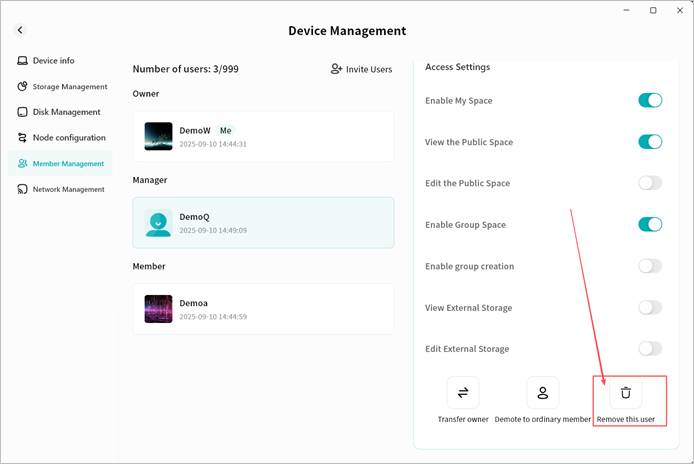Enable View External Storage switch
Viewport: 694px width, 464px height.
(x=650, y=308)
